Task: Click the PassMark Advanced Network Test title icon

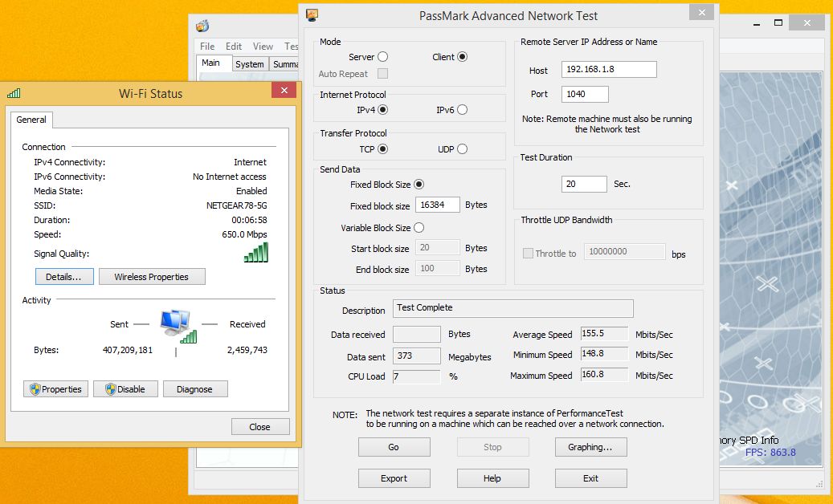Action: coord(312,15)
